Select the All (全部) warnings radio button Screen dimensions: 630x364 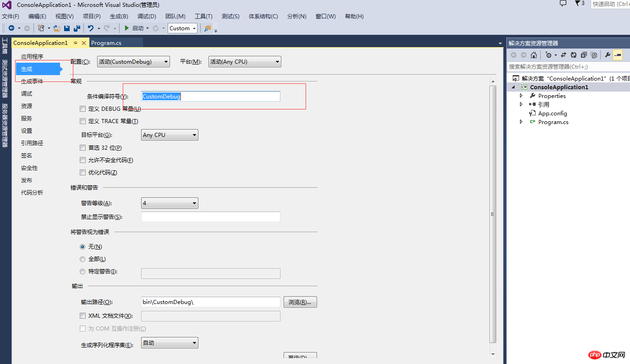click(x=83, y=259)
